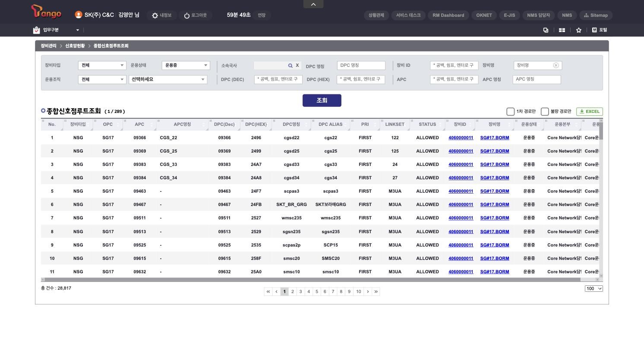Open the RM Dashboard menu item
This screenshot has width=644, height=350.
(448, 15)
